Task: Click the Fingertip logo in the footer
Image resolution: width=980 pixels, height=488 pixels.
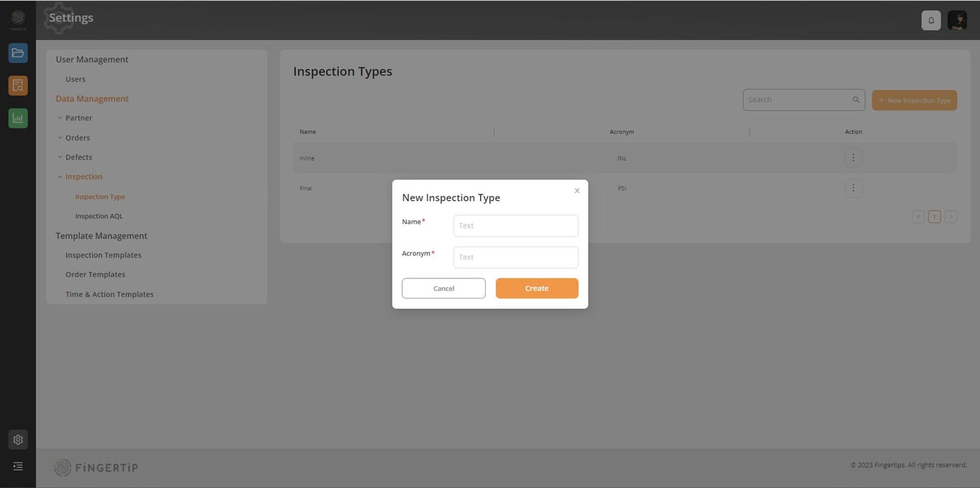Action: 95,467
